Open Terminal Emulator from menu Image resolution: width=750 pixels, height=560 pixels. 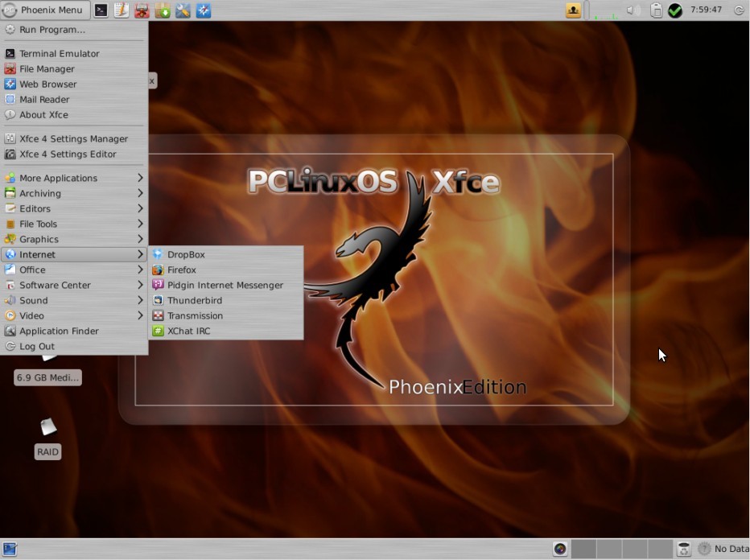74,54
